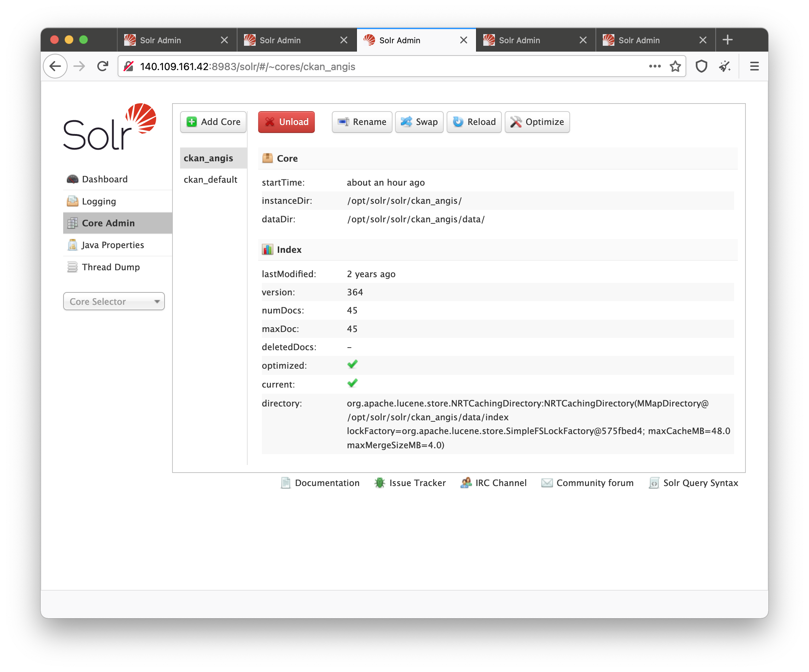This screenshot has width=809, height=672.
Task: Expand the Core Selector dropdown
Action: (x=114, y=301)
